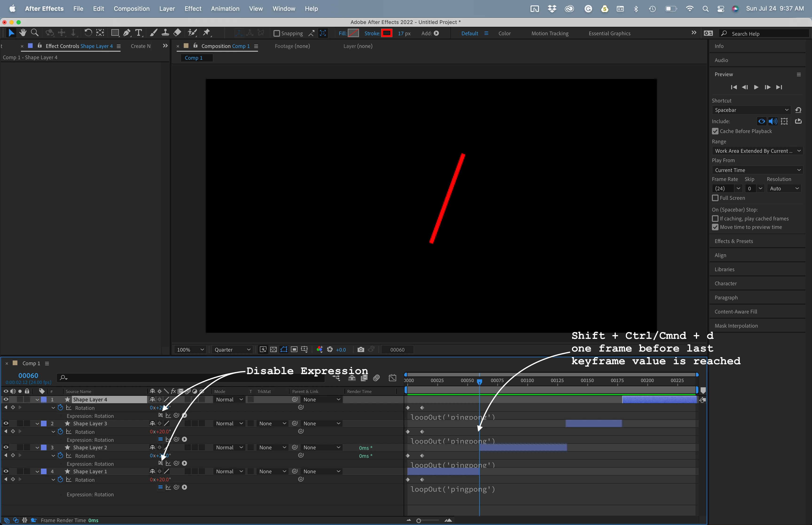Select the Hand tool

point(23,33)
